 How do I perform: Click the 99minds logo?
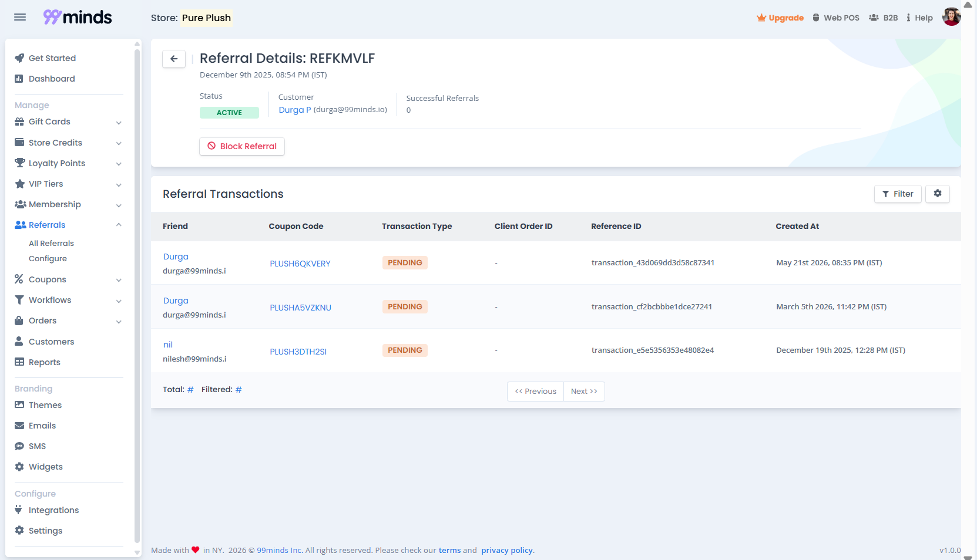[78, 17]
